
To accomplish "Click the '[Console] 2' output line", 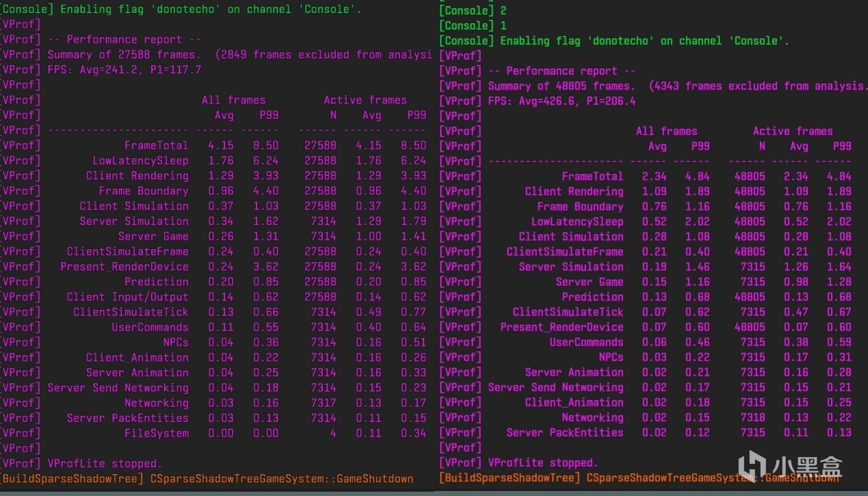I will [473, 11].
